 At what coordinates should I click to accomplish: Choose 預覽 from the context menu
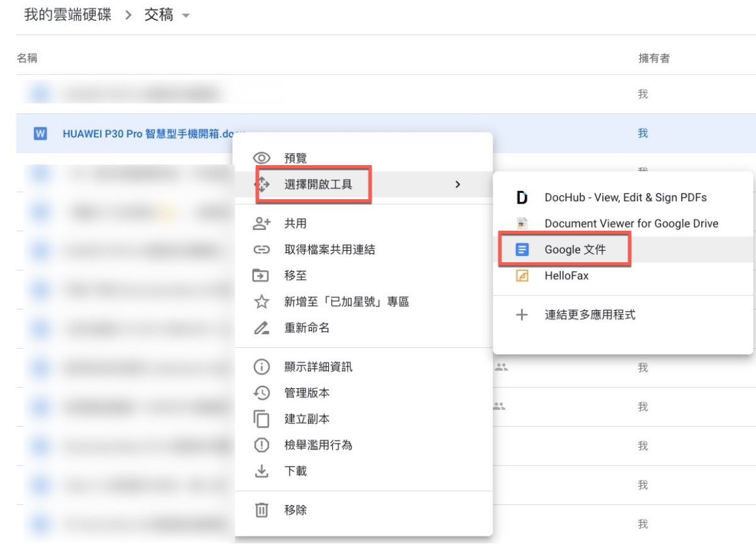(364, 158)
